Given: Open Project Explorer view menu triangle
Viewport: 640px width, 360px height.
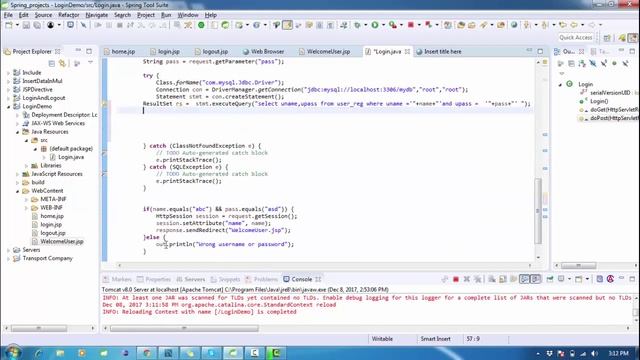Looking at the screenshot, I should [90, 63].
